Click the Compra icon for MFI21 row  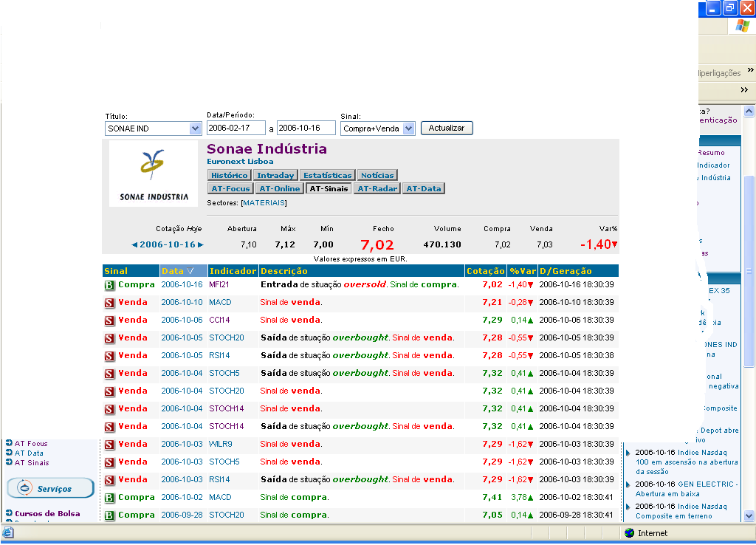click(109, 285)
